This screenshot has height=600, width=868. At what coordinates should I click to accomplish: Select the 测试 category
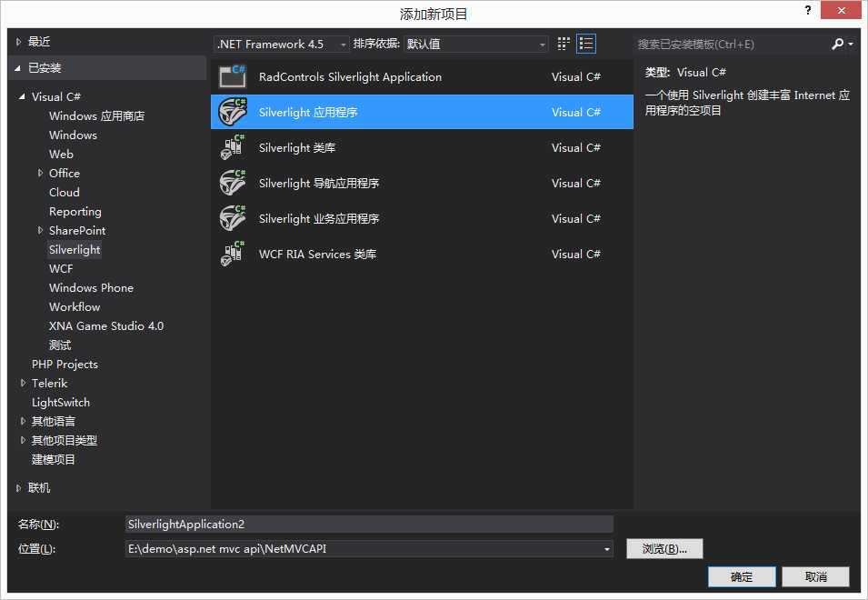coord(60,345)
